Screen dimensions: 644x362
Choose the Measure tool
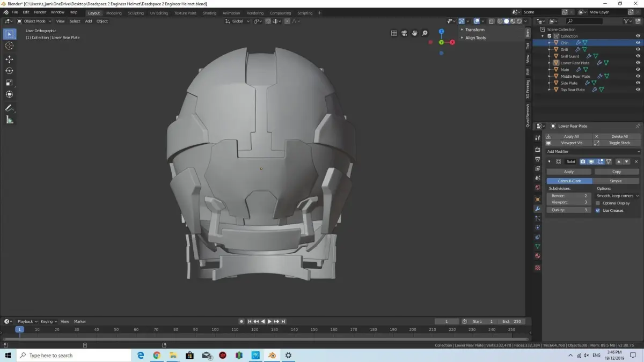[x=9, y=120]
